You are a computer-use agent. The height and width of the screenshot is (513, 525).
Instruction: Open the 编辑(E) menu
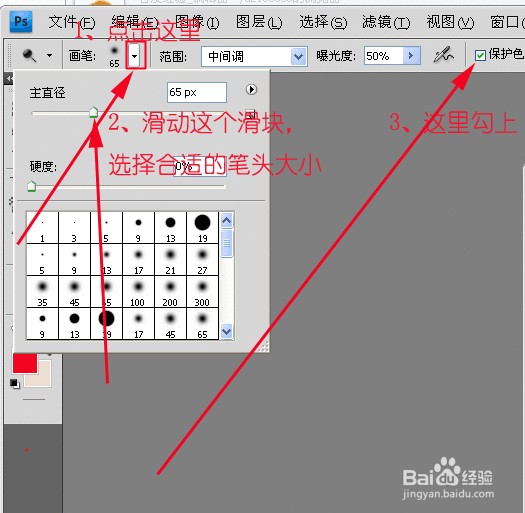click(x=135, y=22)
